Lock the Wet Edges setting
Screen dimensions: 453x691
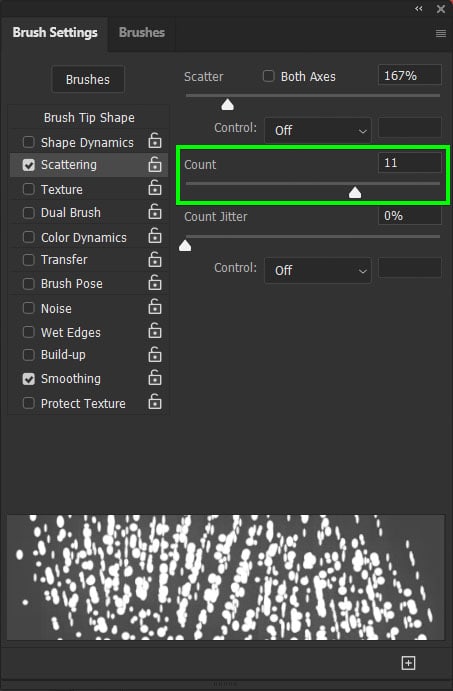tap(155, 331)
